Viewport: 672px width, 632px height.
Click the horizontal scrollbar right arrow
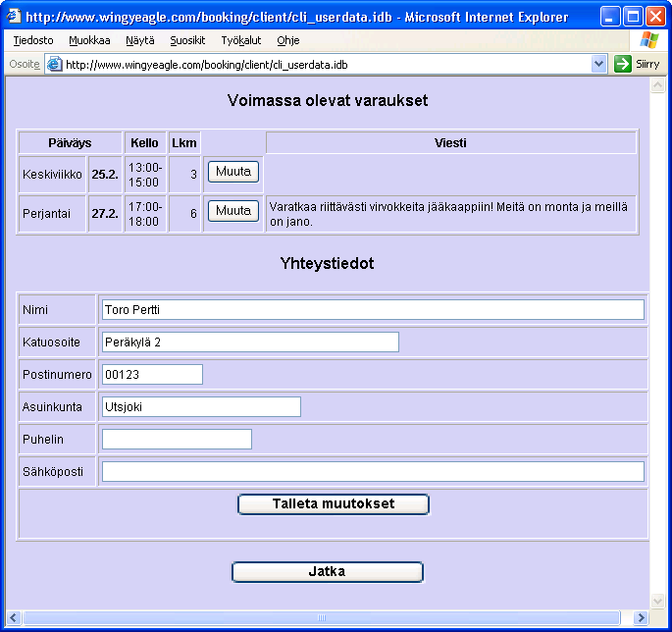pyautogui.click(x=641, y=618)
